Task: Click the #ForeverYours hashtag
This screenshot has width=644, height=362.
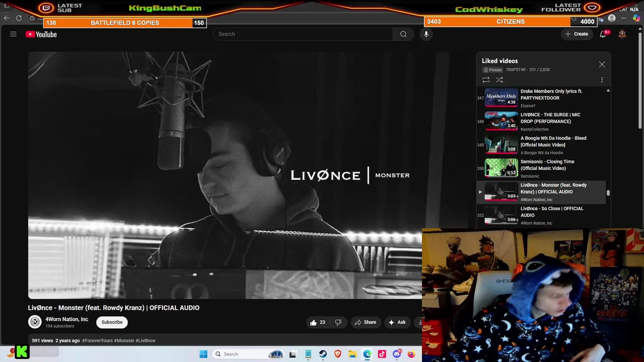Action: 98,340
